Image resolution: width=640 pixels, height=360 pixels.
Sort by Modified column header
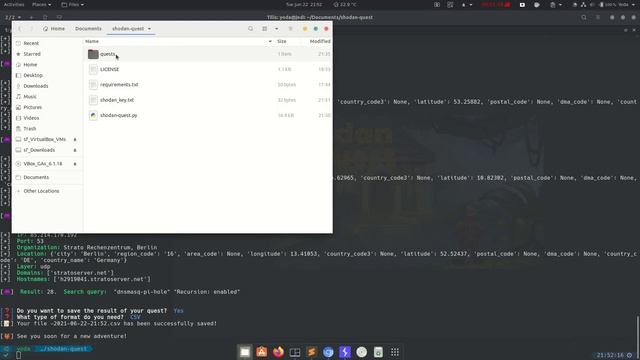[320, 41]
